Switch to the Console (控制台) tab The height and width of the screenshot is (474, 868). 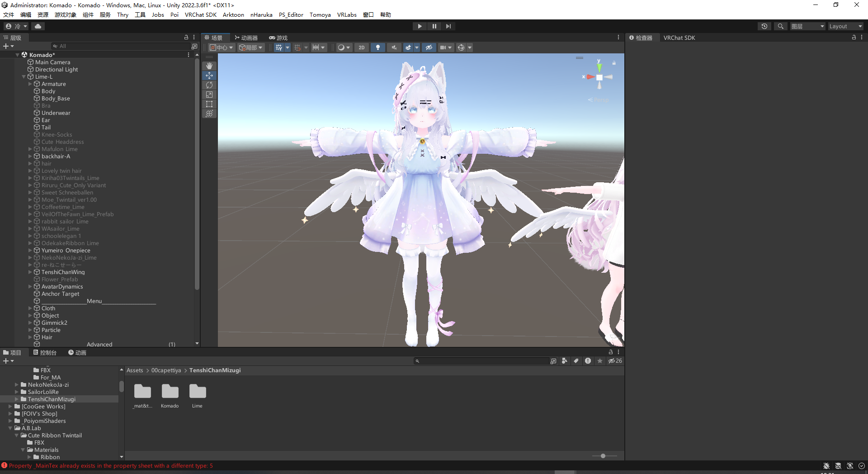45,353
